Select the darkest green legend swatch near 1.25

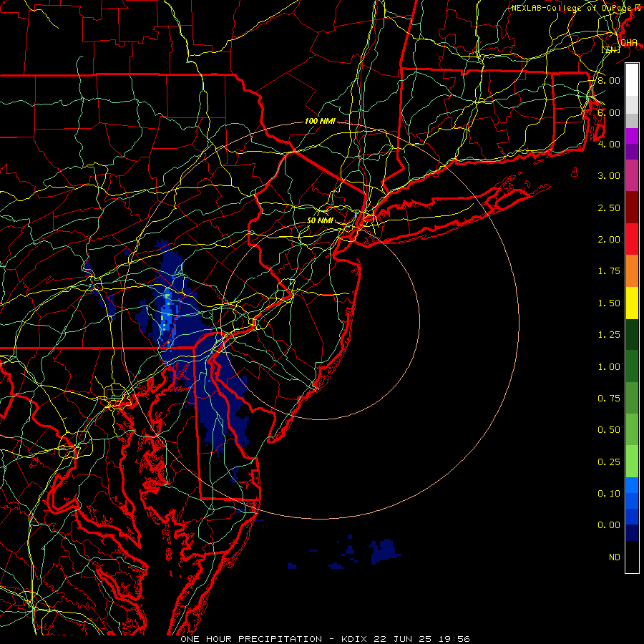pos(632,334)
